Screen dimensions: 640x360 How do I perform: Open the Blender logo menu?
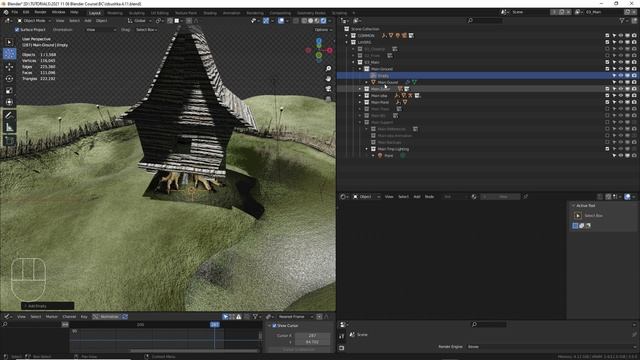[x=6, y=12]
